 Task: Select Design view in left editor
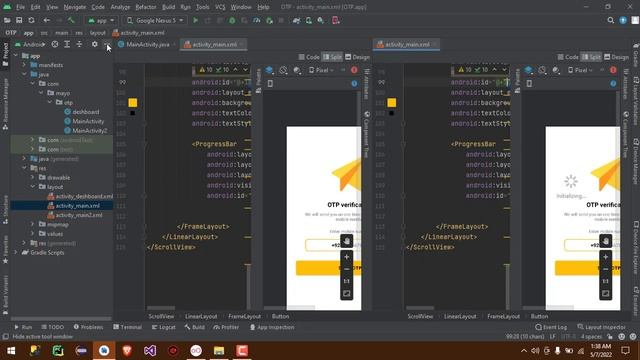358,57
